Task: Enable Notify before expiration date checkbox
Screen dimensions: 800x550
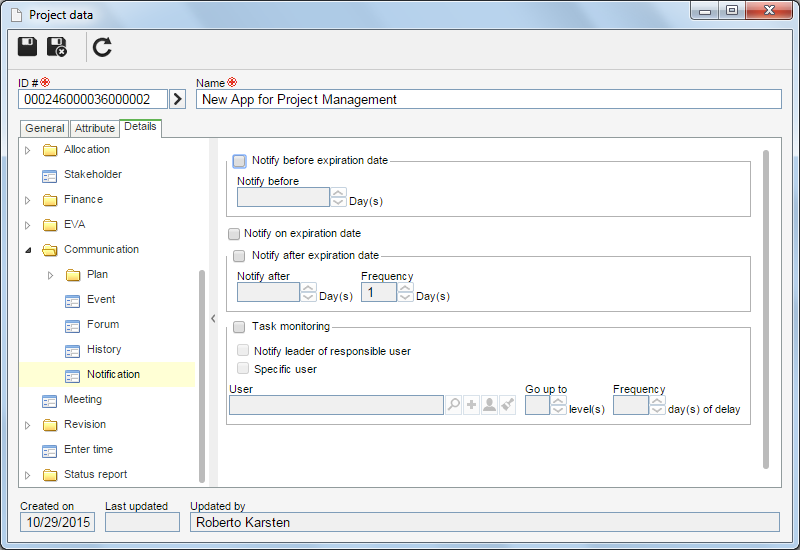Action: (239, 161)
